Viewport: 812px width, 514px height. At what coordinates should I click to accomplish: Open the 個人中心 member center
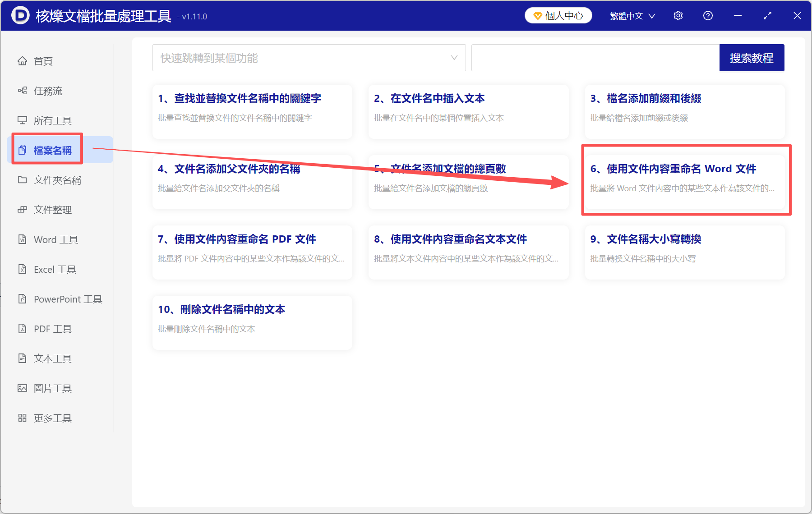pos(558,15)
